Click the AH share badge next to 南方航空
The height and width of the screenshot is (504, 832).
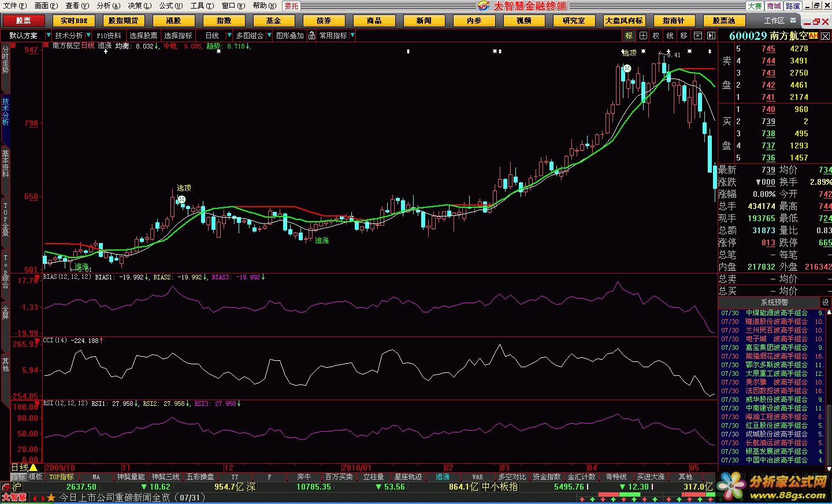coord(813,36)
